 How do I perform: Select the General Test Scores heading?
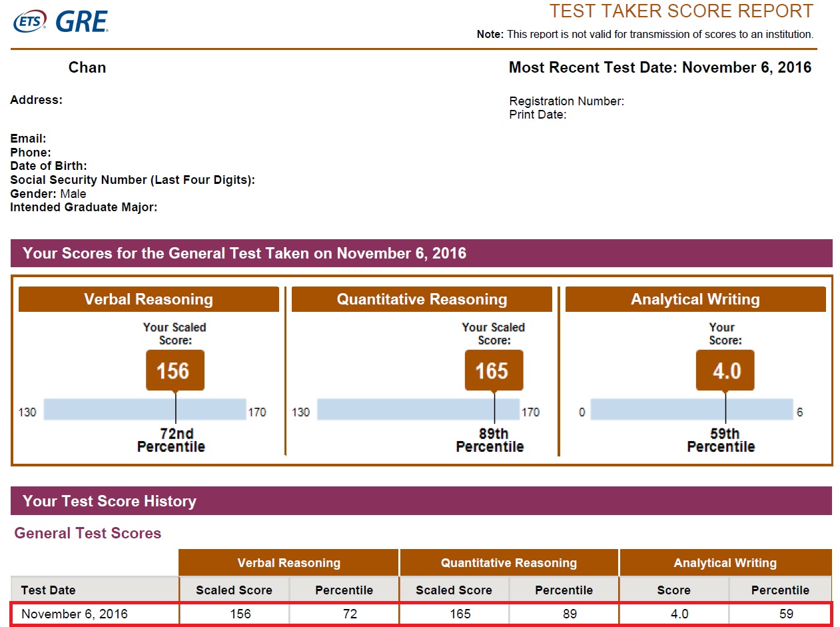[88, 533]
